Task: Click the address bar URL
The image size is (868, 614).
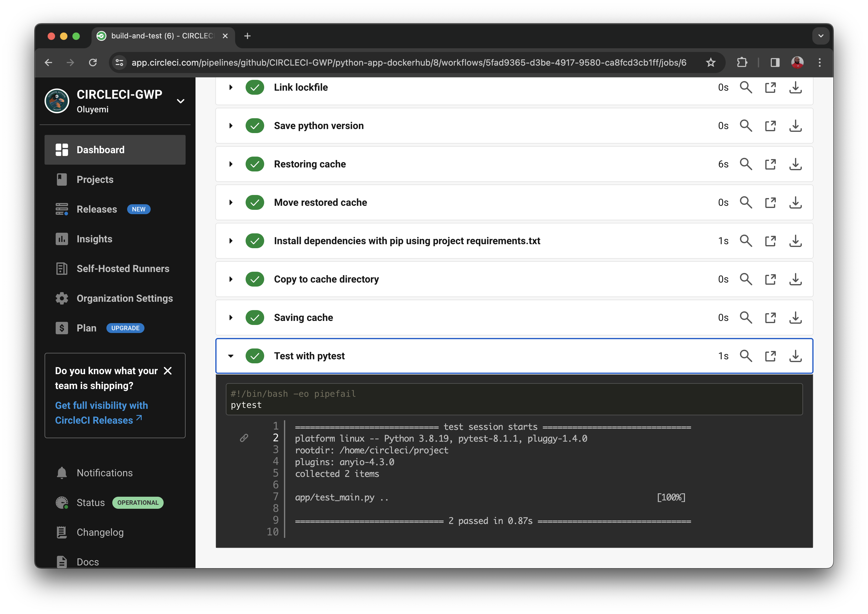Action: [408, 63]
